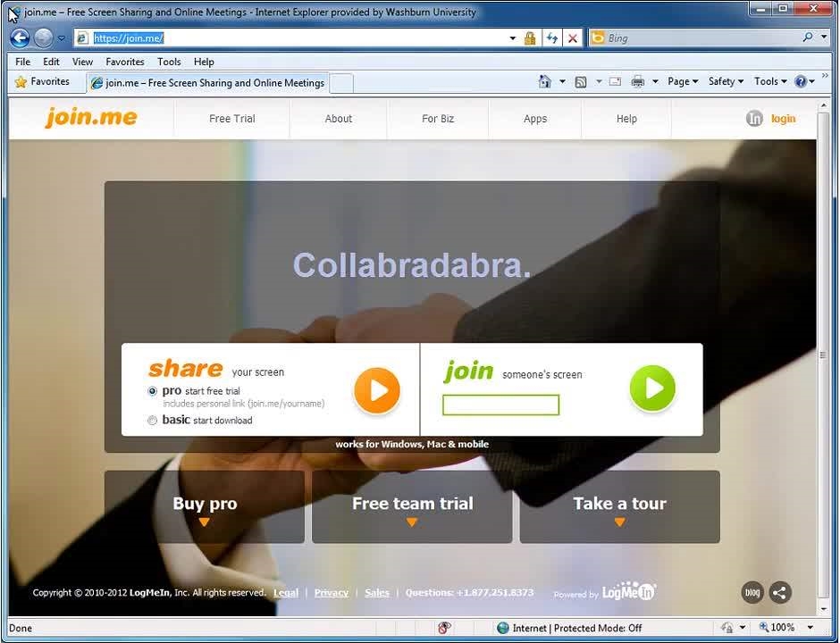This screenshot has height=643, width=840.
Task: Click the orange share play button
Action: (x=376, y=390)
